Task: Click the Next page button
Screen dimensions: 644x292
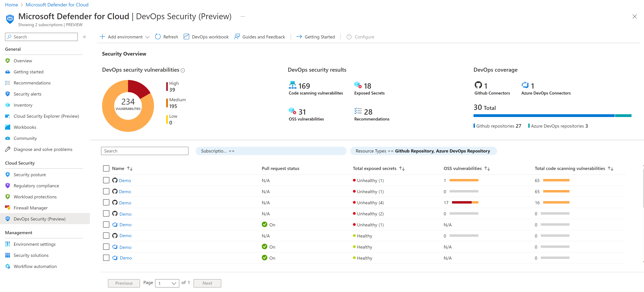Action: pos(207,283)
